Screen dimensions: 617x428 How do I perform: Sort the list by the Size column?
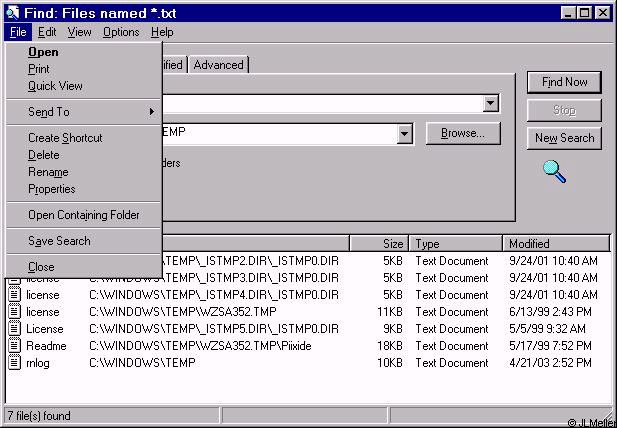point(379,243)
